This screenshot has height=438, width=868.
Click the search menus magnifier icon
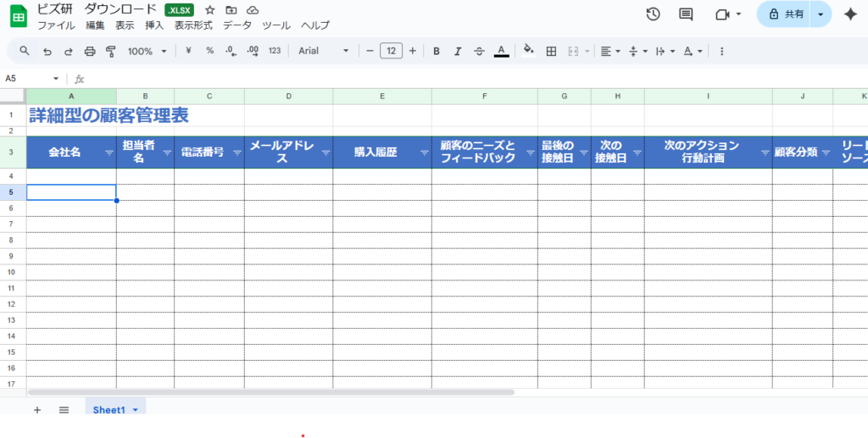click(25, 51)
